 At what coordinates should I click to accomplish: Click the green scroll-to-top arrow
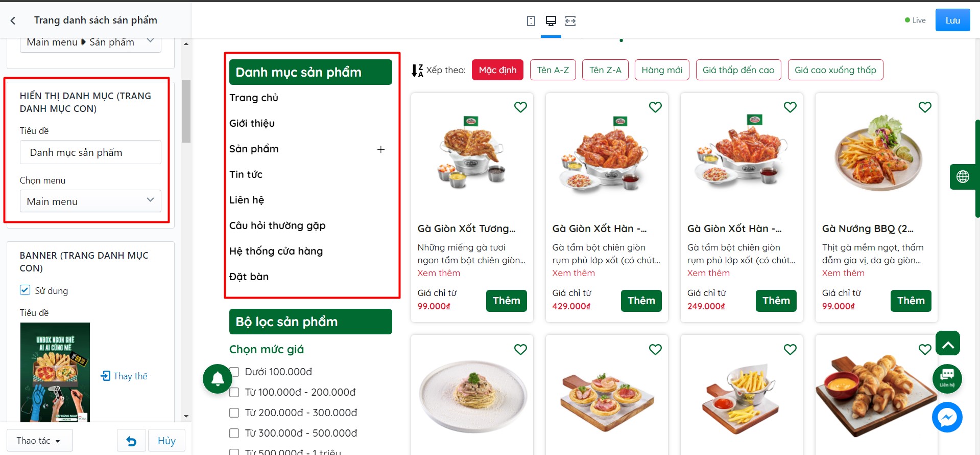pos(948,343)
